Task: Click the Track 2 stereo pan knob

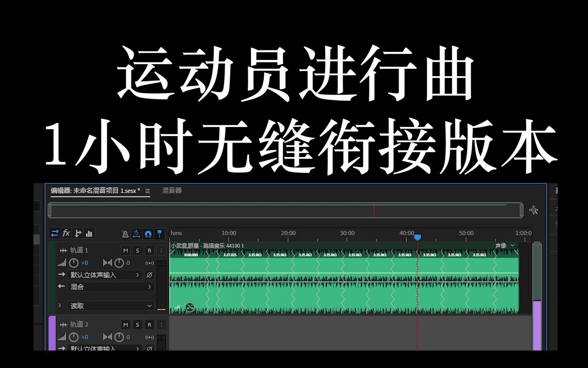Action: pos(119,337)
